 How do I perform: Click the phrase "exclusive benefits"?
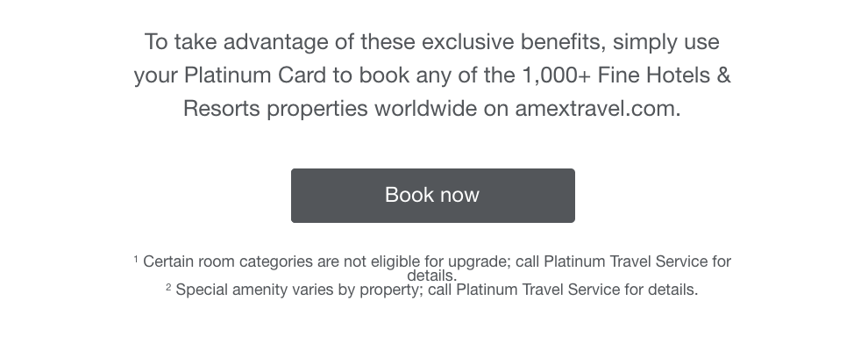tap(512, 41)
